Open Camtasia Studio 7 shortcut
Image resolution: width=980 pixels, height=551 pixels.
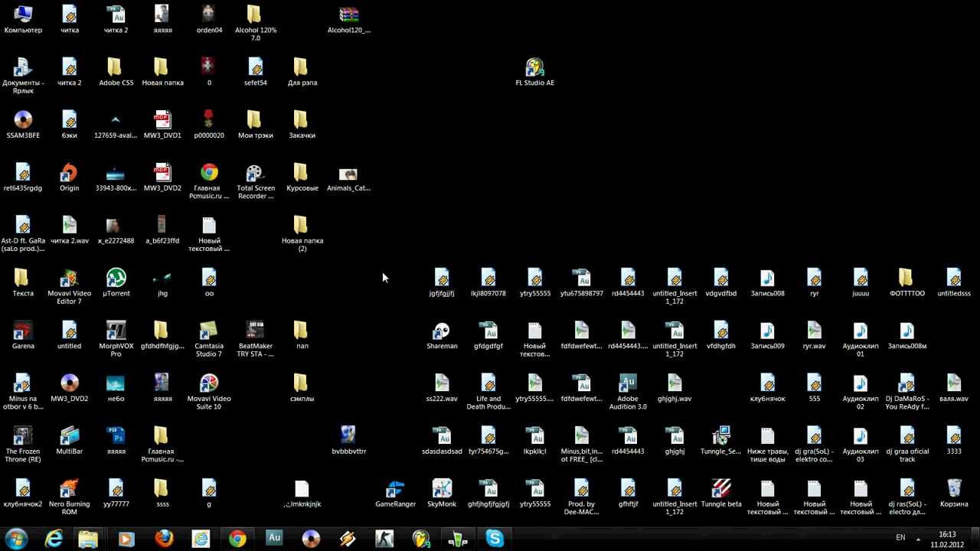click(x=209, y=340)
